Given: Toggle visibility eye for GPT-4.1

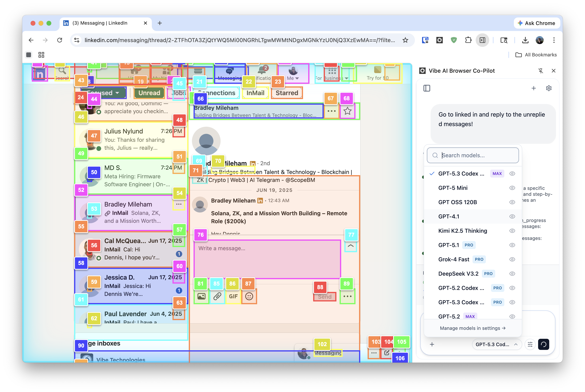Looking at the screenshot, I should pos(512,216).
